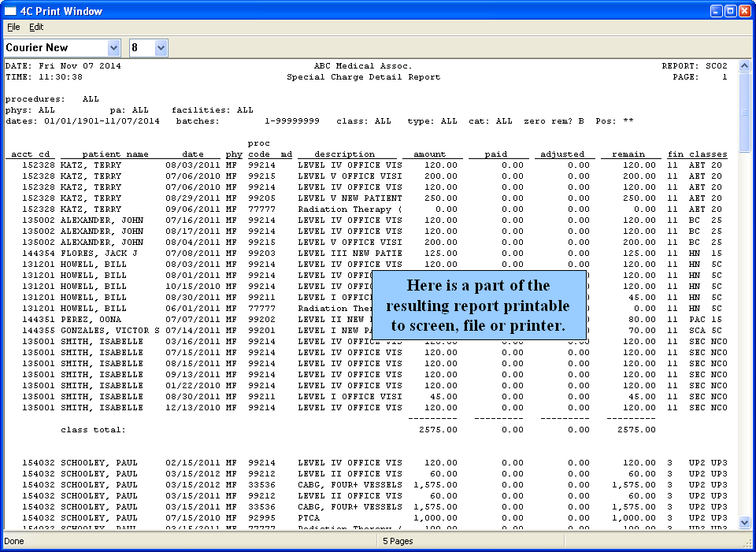The height and width of the screenshot is (552, 756).
Task: Click procedure code '99205'
Action: click(261, 198)
